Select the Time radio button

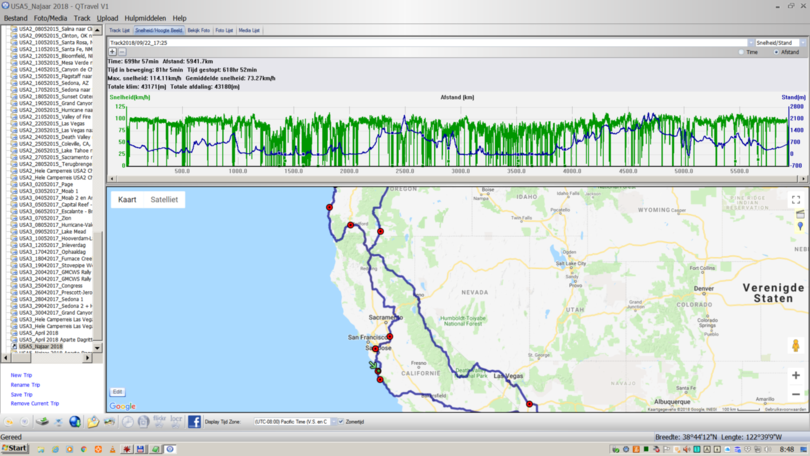[741, 52]
